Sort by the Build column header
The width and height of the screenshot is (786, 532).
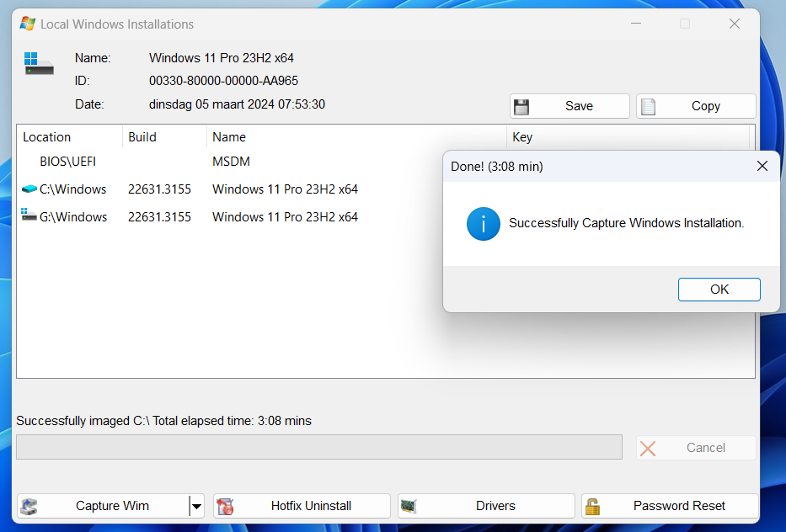[x=164, y=136]
